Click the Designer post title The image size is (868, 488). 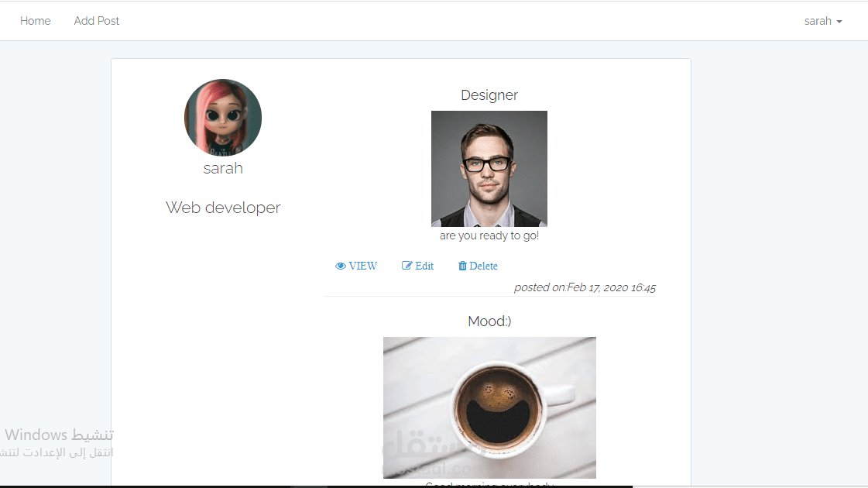(x=489, y=95)
